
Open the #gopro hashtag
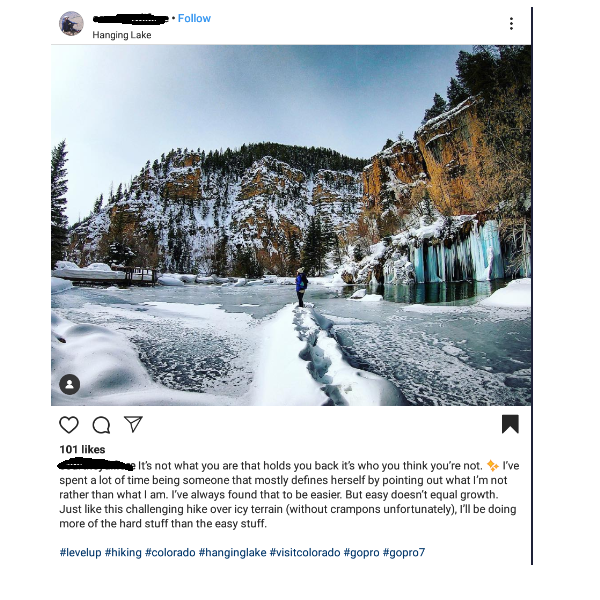click(362, 553)
